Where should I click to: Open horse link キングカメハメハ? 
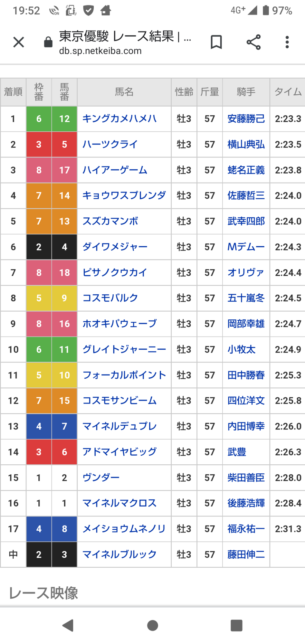point(119,119)
